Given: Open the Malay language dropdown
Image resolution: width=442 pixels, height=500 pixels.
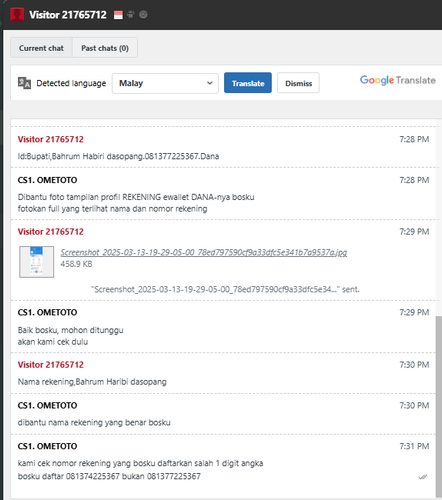Looking at the screenshot, I should (x=165, y=83).
